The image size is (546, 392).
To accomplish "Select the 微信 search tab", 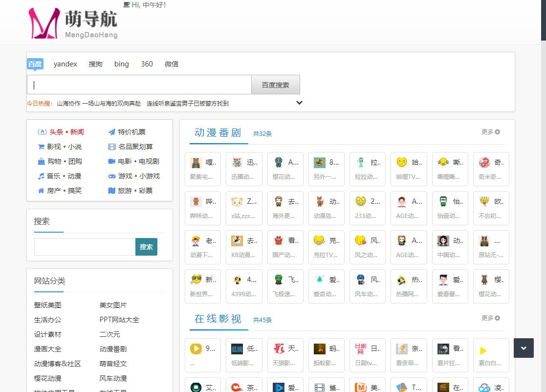I will [172, 64].
